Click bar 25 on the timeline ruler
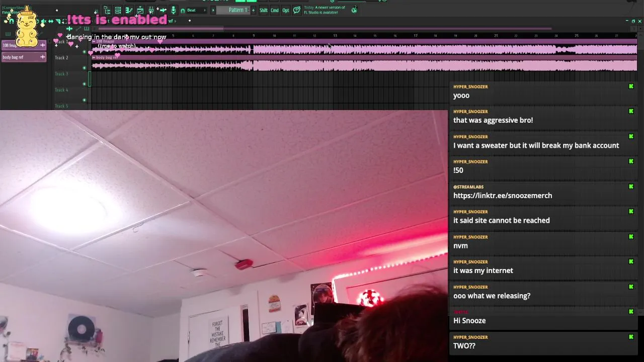 click(577, 36)
